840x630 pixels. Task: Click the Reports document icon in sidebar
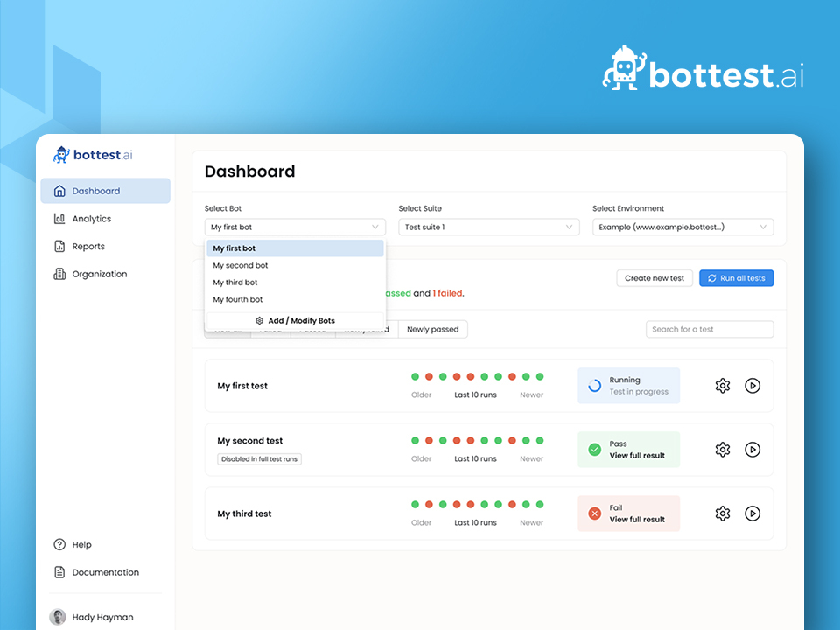[59, 247]
